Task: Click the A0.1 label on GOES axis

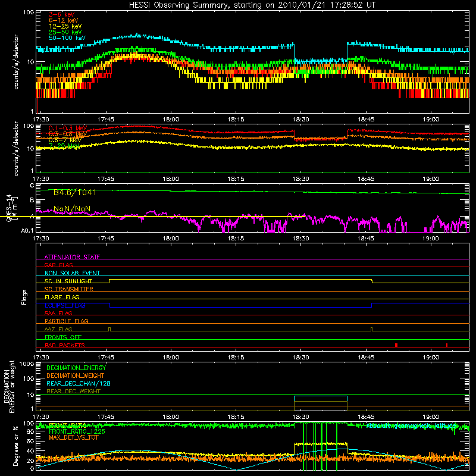Action: (x=27, y=231)
